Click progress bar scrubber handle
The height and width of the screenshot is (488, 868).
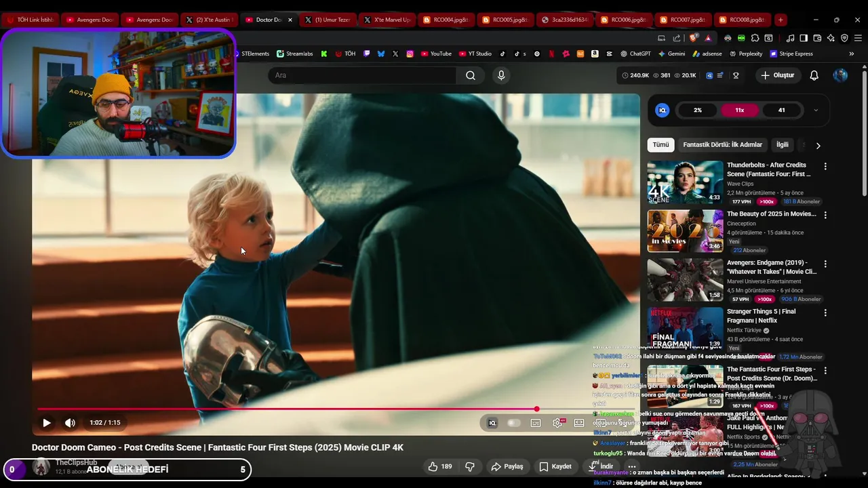coord(536,409)
